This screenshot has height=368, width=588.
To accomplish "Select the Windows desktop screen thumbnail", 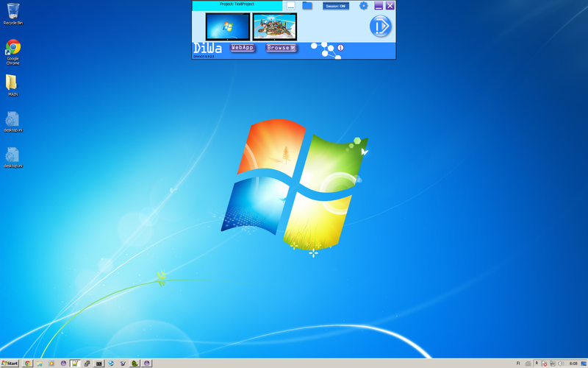I will [228, 26].
